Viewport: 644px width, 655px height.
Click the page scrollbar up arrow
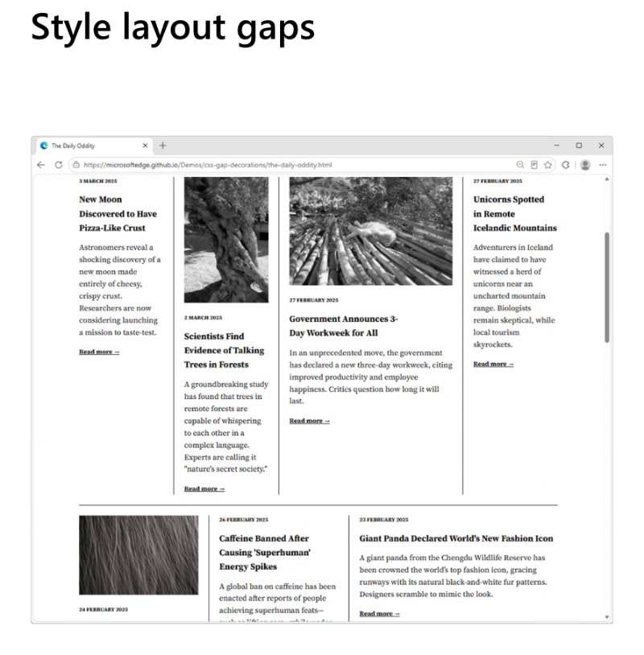(606, 179)
